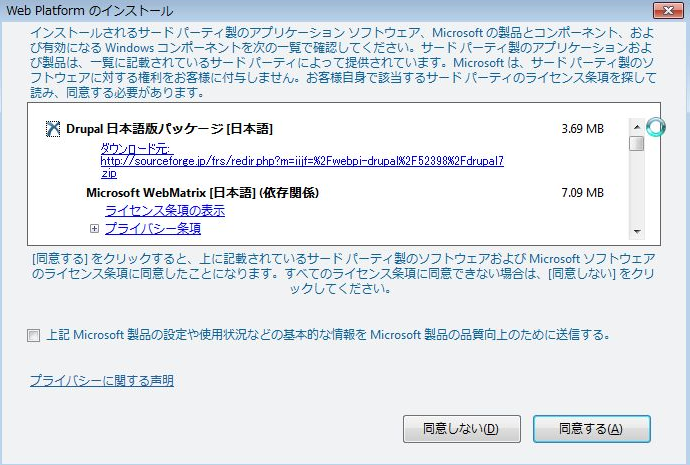Click the plus icon beside プライバシー条項
The image size is (690, 465).
[95, 229]
